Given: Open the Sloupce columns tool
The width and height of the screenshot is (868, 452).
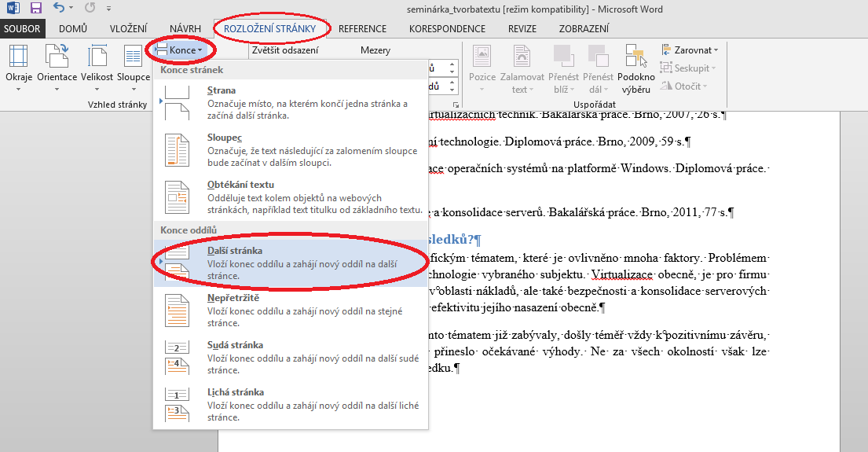Looking at the screenshot, I should coord(134,67).
